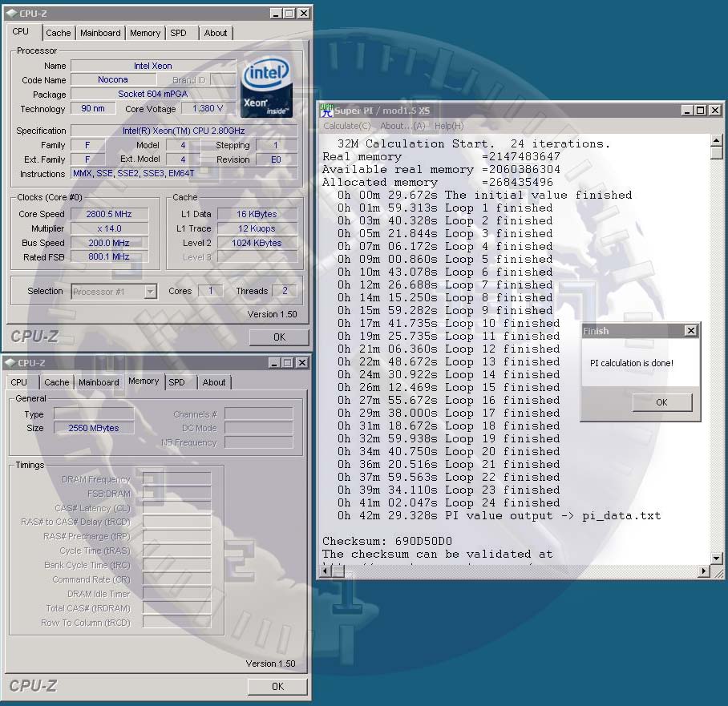Click the Intel Xeon name field
The height and width of the screenshot is (706, 728).
click(x=153, y=66)
